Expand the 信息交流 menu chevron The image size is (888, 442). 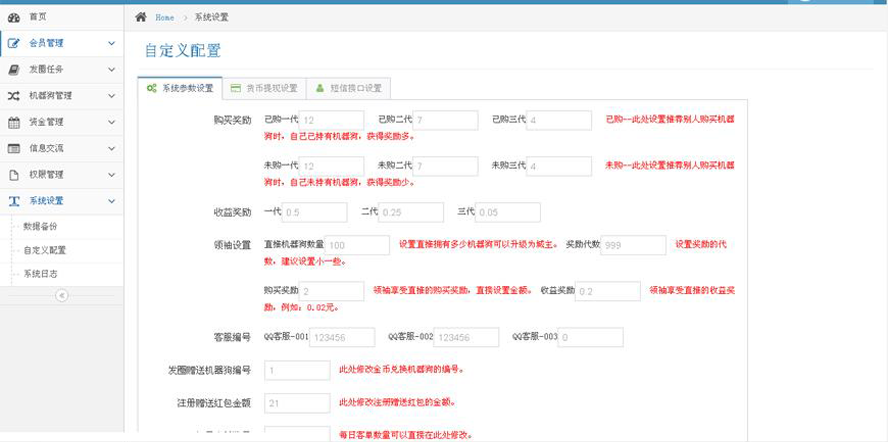click(x=112, y=148)
